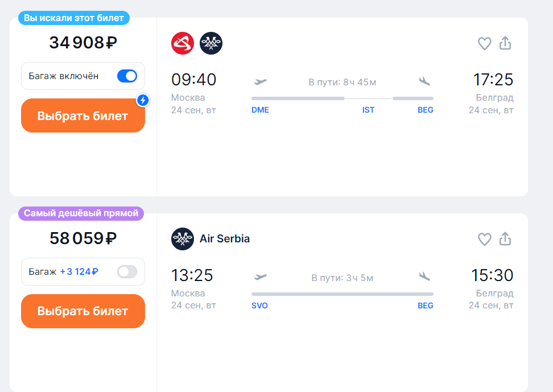Enable the baggage +3 124₽ toggle
553x392 pixels.
(x=127, y=272)
